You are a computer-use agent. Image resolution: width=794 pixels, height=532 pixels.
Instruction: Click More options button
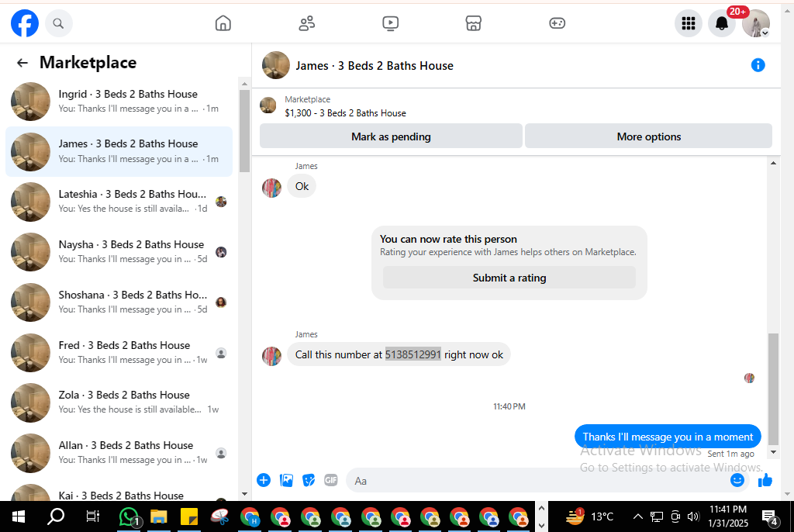coord(649,136)
